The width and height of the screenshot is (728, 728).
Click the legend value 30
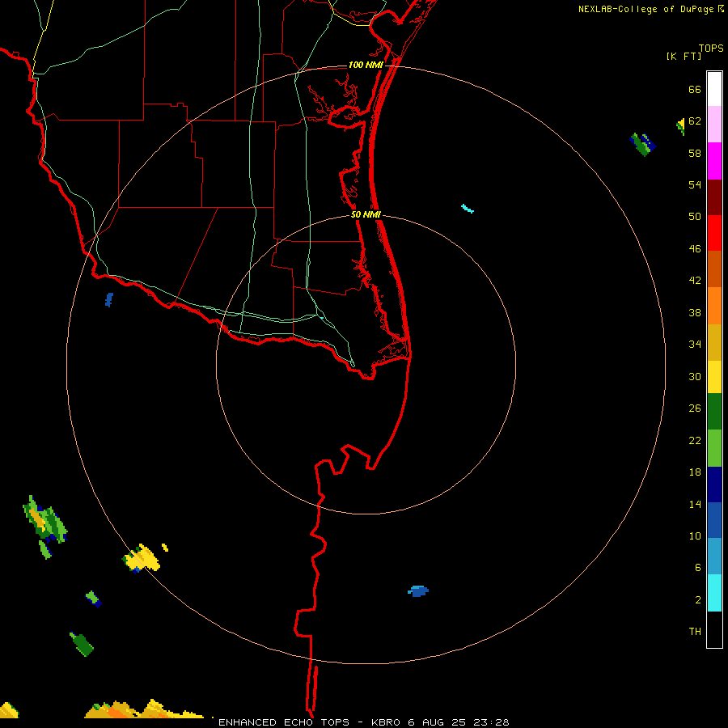click(695, 376)
